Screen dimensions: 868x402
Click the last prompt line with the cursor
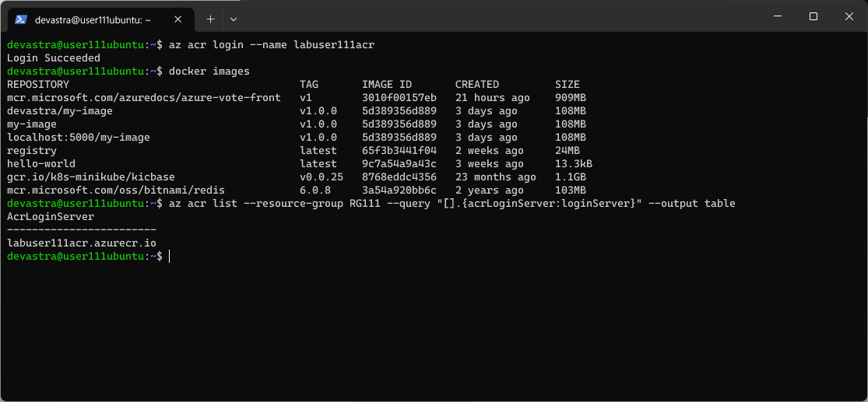89,256
